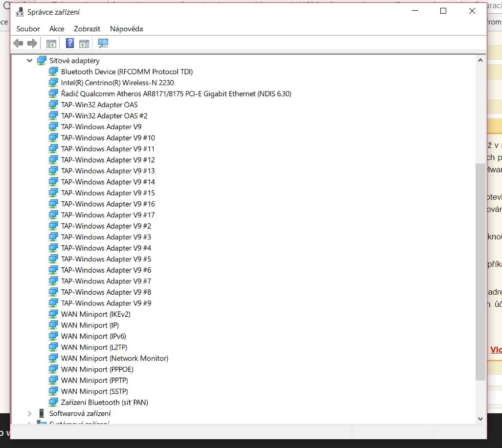Select the Softwarová zařízení category label

(80, 413)
